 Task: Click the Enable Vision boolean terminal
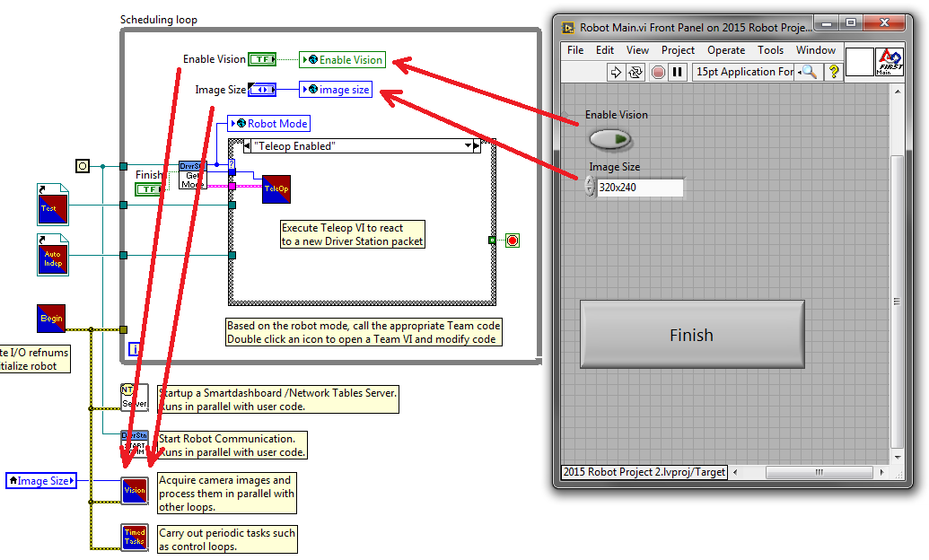point(262,59)
